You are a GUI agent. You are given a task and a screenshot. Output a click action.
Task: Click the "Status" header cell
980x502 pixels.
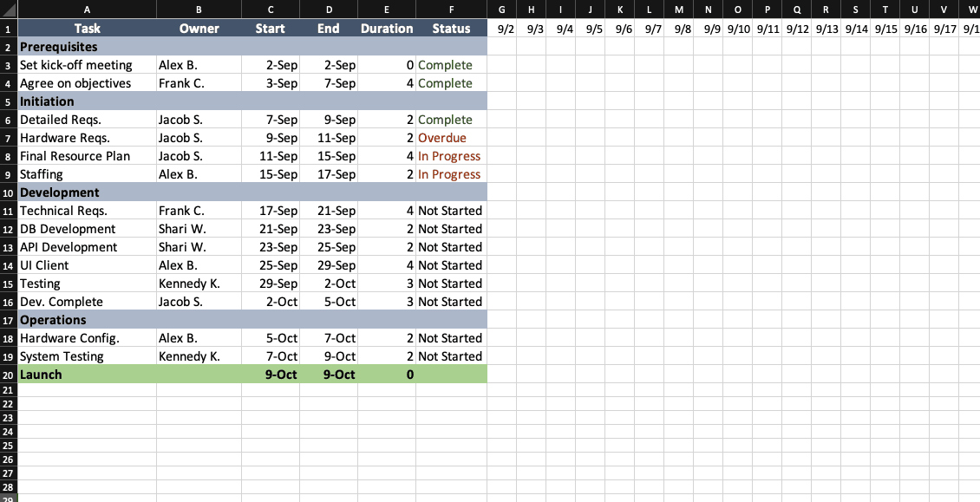click(451, 29)
